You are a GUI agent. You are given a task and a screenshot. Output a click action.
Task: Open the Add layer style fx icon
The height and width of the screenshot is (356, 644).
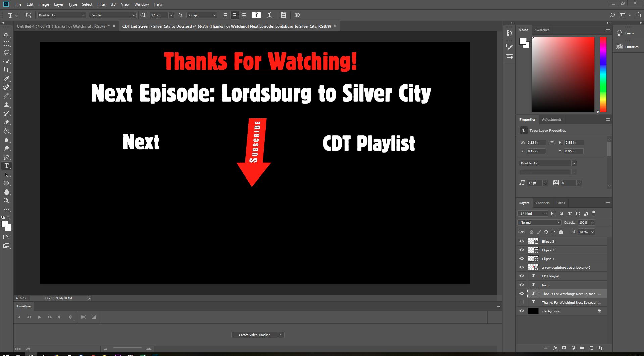pyautogui.click(x=556, y=348)
